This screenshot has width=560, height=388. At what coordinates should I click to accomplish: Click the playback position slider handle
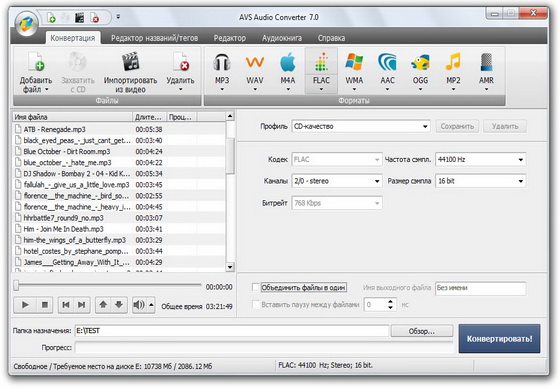pyautogui.click(x=16, y=285)
